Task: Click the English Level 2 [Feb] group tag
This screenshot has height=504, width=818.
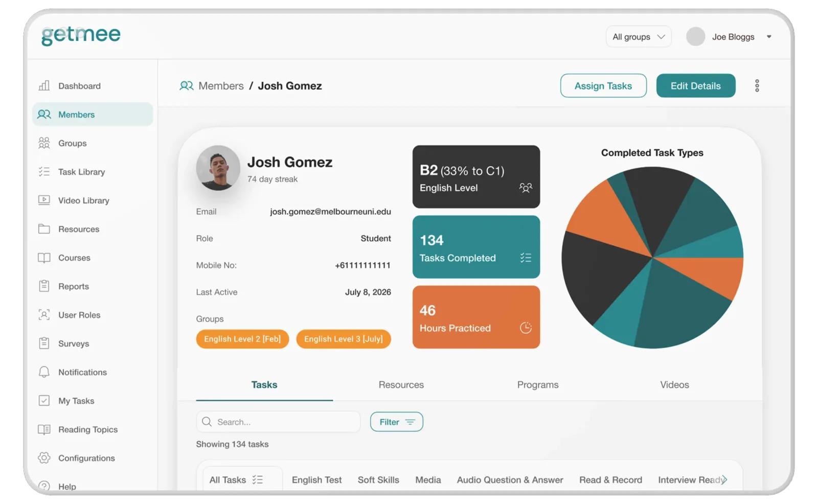Action: (242, 339)
